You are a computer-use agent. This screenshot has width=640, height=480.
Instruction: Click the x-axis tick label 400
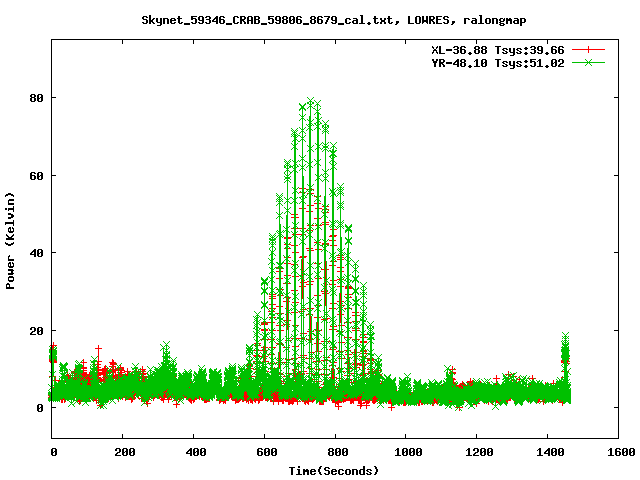196,452
